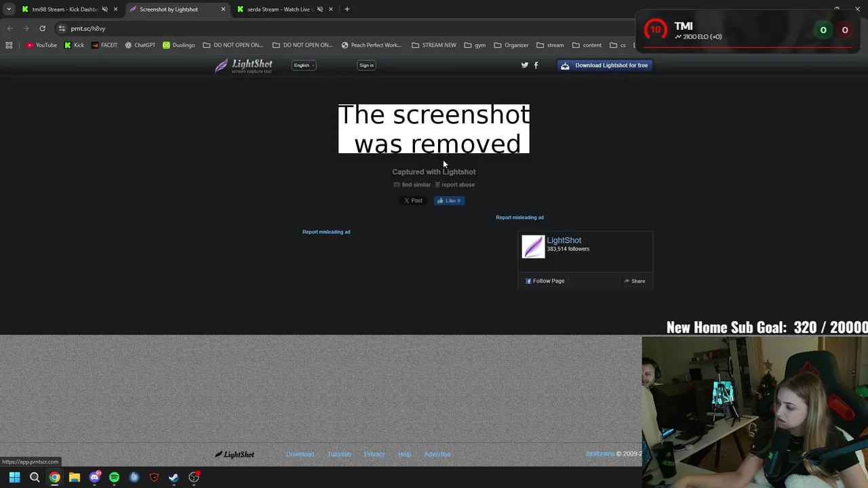This screenshot has height=488, width=868.
Task: Expand the gym bookmark folder
Action: coord(475,45)
